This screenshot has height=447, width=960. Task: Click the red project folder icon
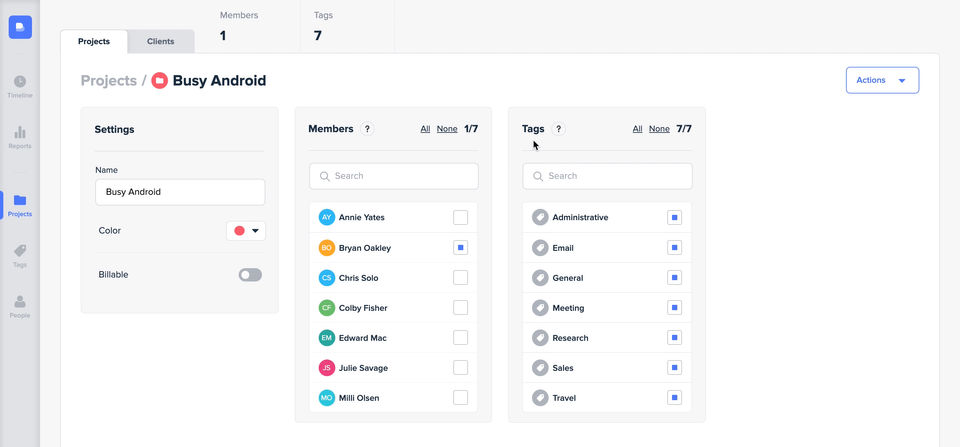click(160, 80)
